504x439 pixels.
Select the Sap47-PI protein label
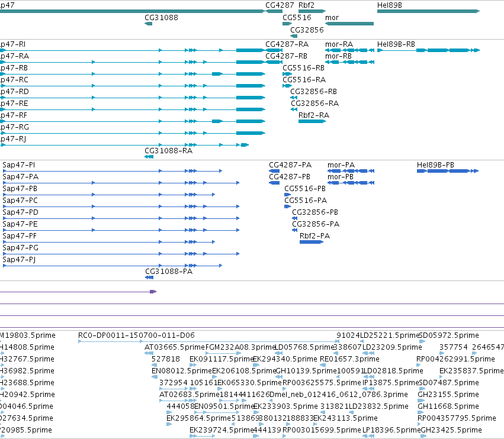(18, 164)
